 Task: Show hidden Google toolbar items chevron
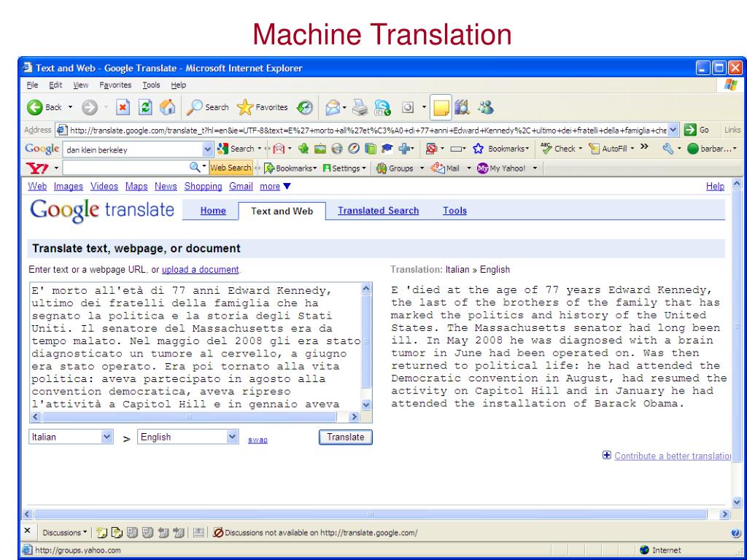click(644, 147)
